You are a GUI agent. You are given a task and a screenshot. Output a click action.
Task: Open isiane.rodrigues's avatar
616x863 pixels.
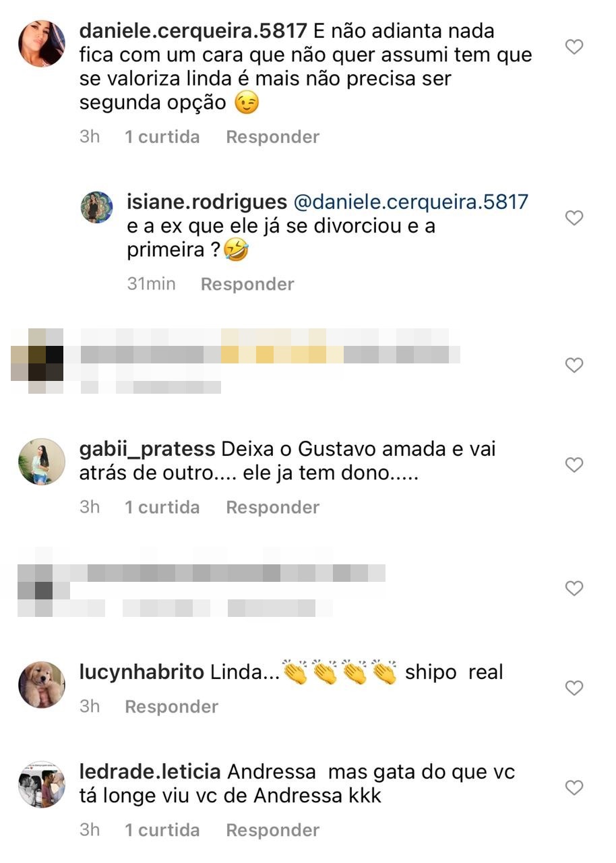(97, 207)
